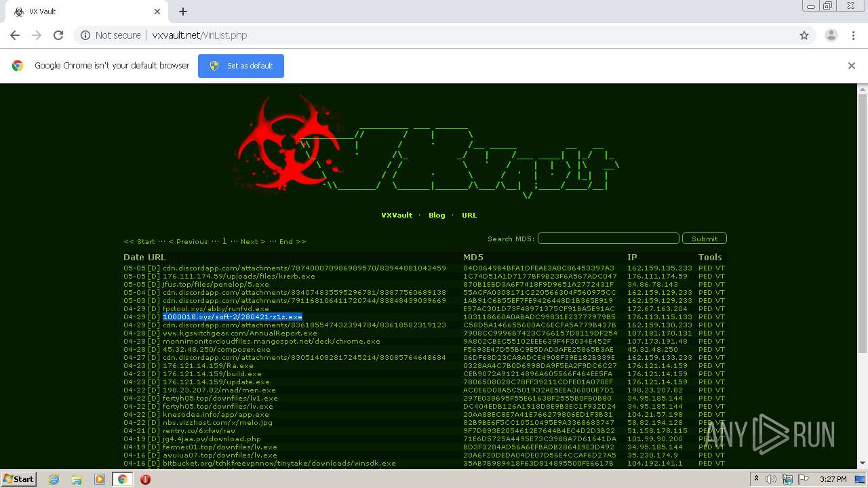
Task: Click the Submit search button
Action: [x=705, y=239]
